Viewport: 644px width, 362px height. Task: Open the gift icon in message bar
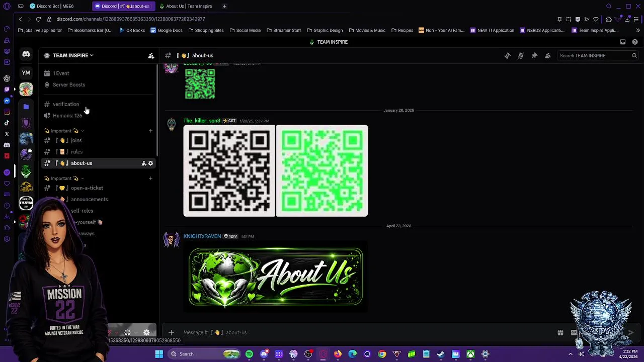coord(560,332)
